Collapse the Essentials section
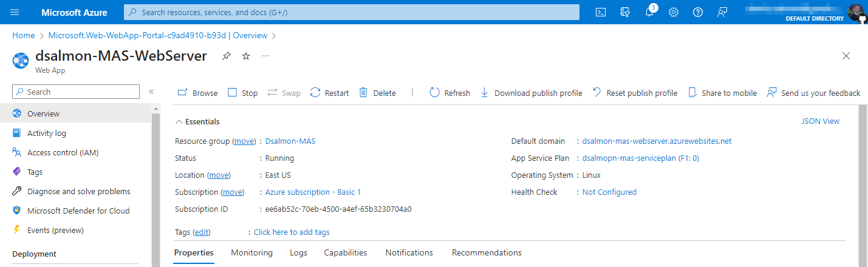The image size is (868, 267). click(x=197, y=121)
